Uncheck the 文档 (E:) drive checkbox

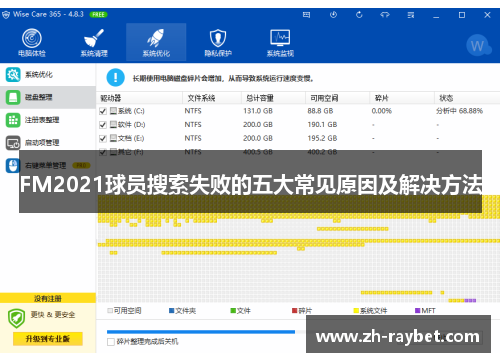pyautogui.click(x=103, y=138)
